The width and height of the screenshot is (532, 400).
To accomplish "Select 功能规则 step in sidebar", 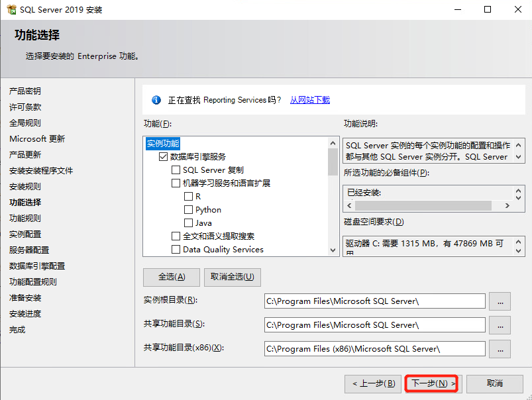I will [x=25, y=218].
